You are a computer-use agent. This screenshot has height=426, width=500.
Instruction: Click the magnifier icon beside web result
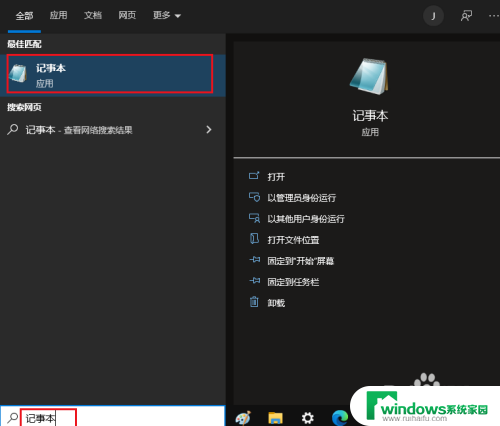[x=13, y=129]
